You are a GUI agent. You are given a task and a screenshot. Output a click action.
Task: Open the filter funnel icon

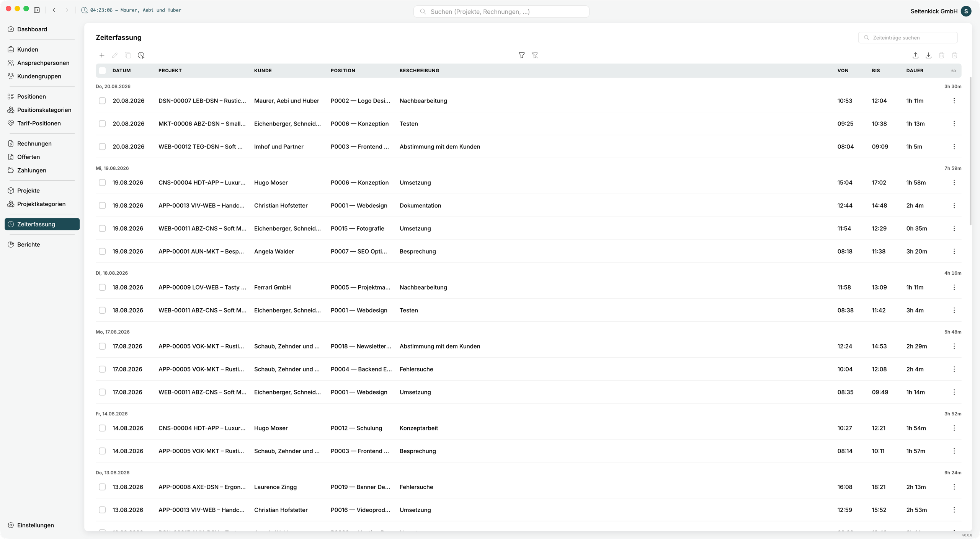(x=522, y=55)
